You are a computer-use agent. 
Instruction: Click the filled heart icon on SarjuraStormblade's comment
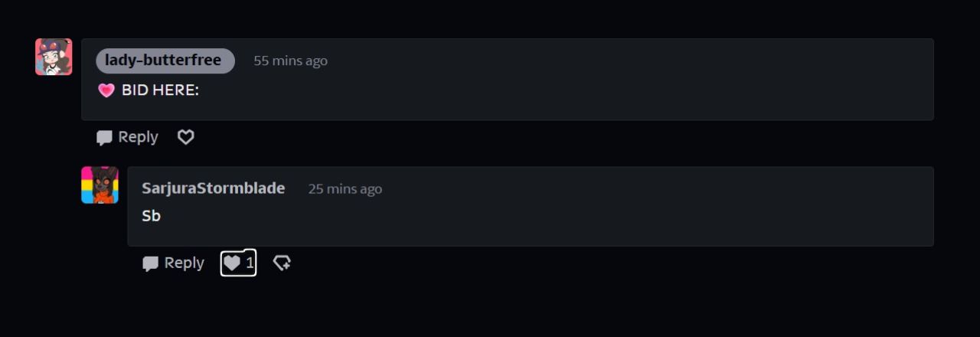(231, 263)
